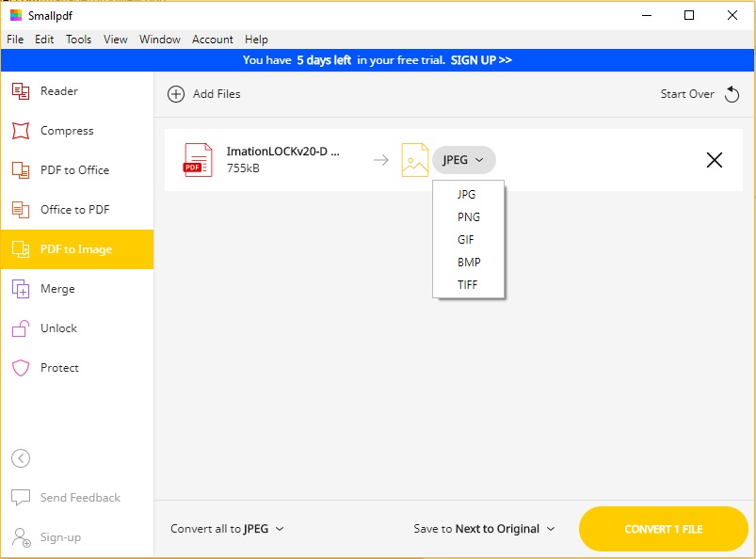Click the Compress label in sidebar
This screenshot has height=559, width=756.
tap(67, 131)
